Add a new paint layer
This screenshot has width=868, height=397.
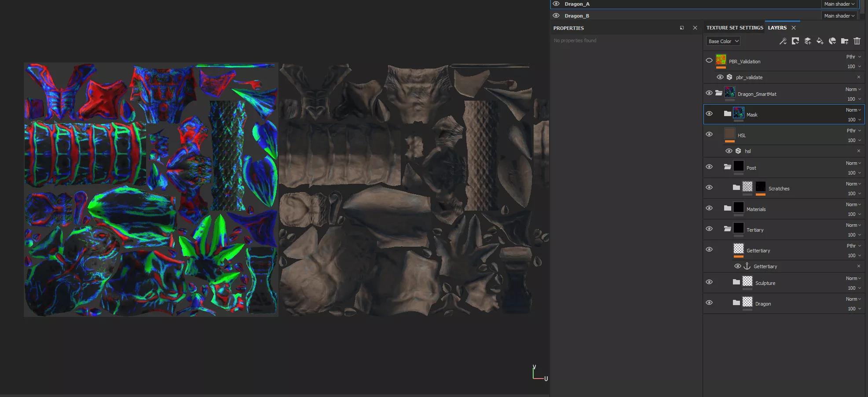pyautogui.click(x=807, y=41)
